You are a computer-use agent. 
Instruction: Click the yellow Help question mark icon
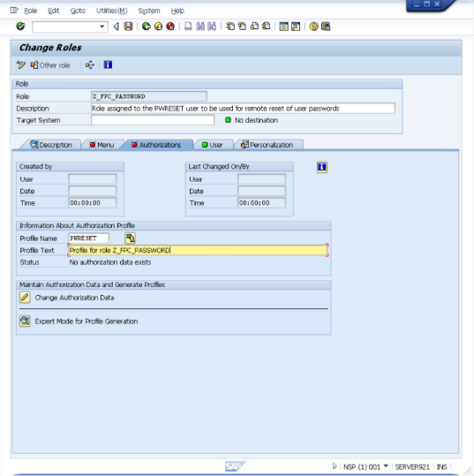pos(313,26)
